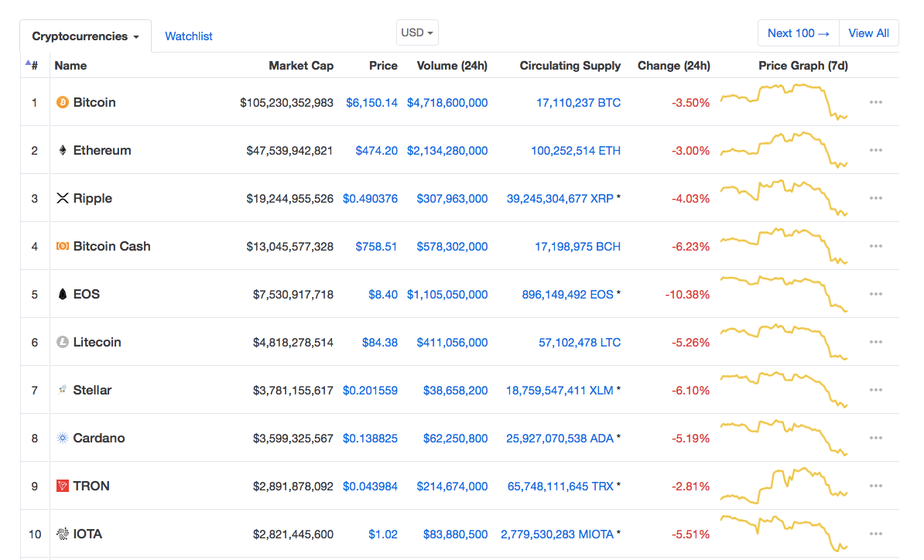Open the three-dot menu in Bitcoin Cash row
Image resolution: width=924 pixels, height=560 pixels.
pyautogui.click(x=876, y=246)
